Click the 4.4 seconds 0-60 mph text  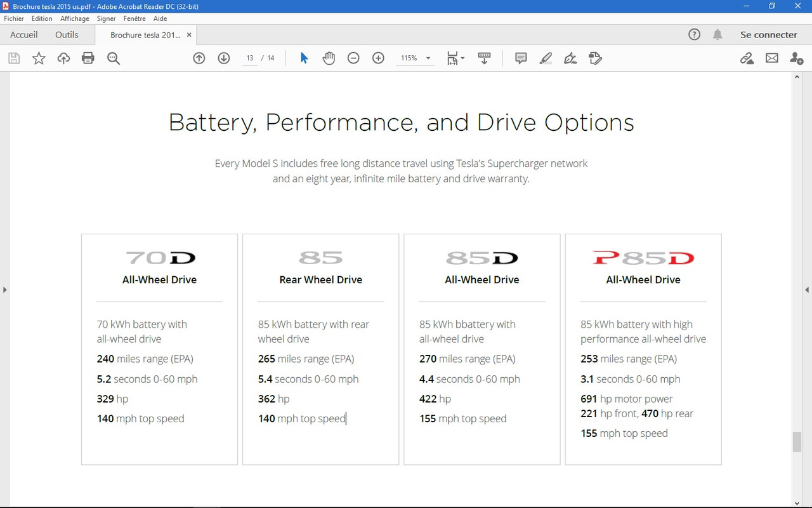[x=469, y=379]
